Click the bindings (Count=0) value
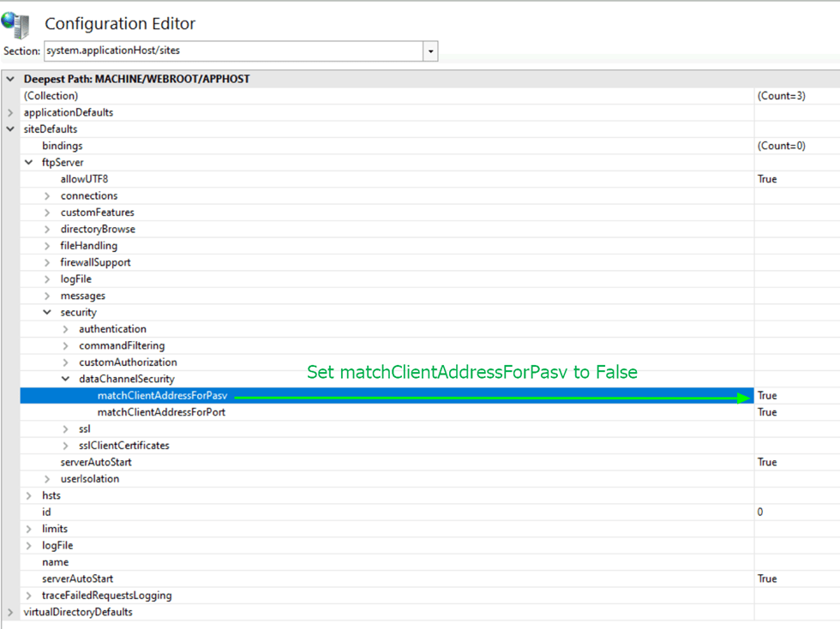Image resolution: width=840 pixels, height=629 pixels. click(781, 146)
